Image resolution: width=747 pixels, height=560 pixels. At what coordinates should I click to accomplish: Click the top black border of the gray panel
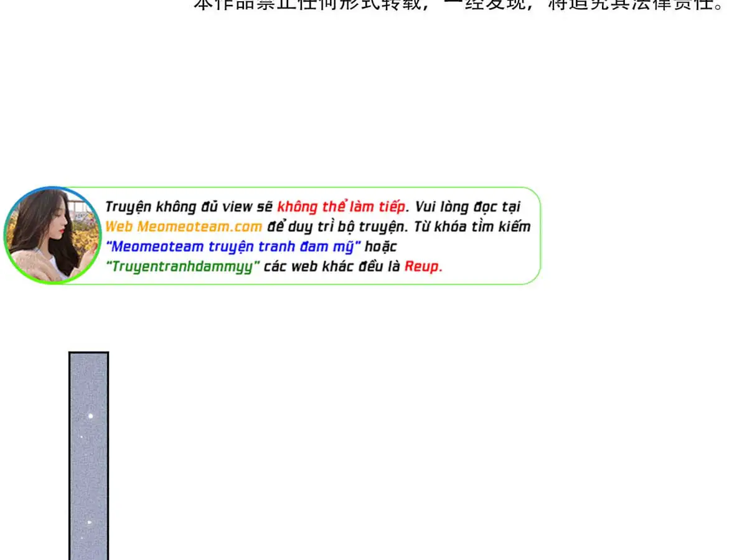tap(89, 353)
